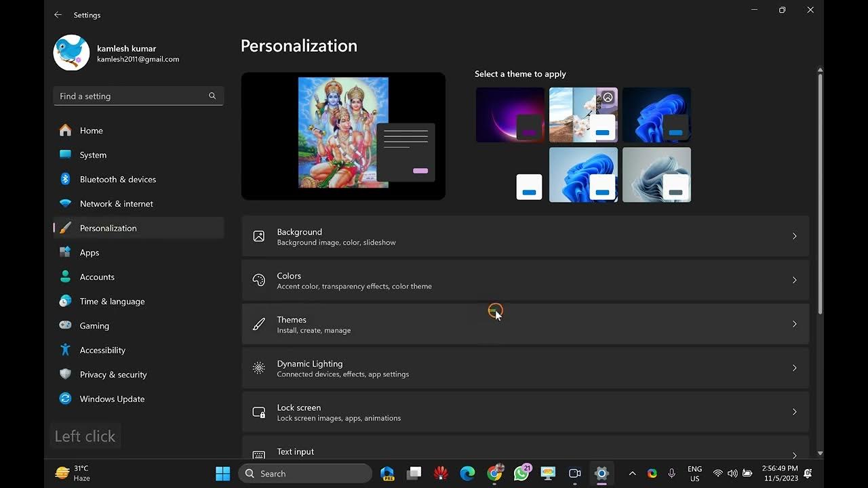
Task: Open Text input via its keyboard icon
Action: tap(258, 455)
